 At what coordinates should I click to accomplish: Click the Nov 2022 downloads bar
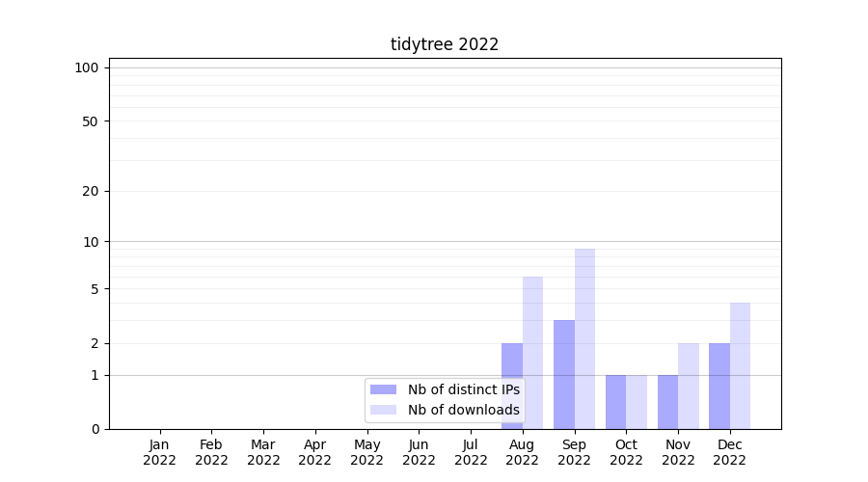point(689,386)
